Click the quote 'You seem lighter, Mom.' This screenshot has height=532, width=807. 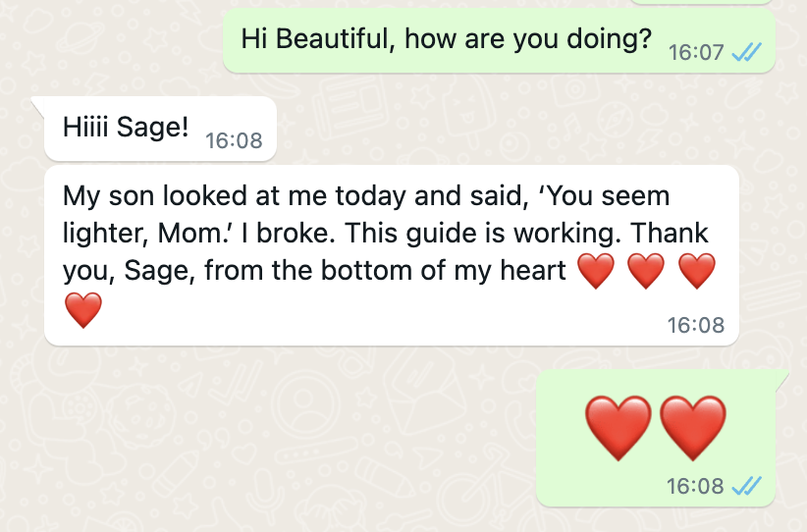366,215
